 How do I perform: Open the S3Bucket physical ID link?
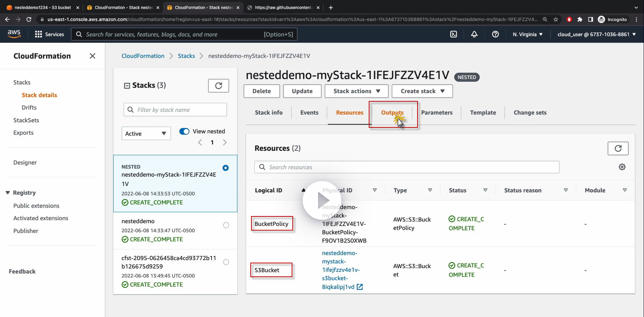(x=340, y=270)
